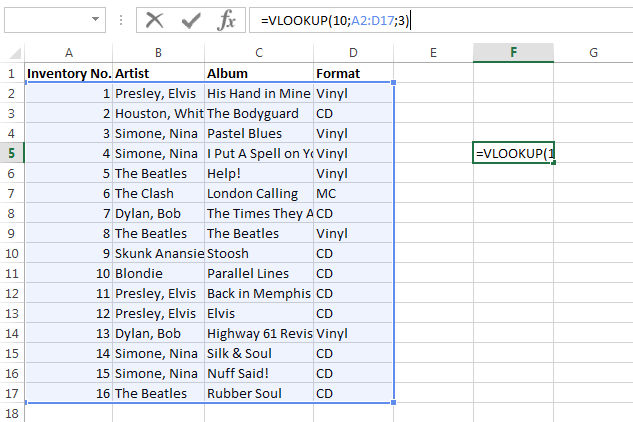The width and height of the screenshot is (633, 422).
Task: Select all cells via corner triangle
Action: click(x=15, y=53)
